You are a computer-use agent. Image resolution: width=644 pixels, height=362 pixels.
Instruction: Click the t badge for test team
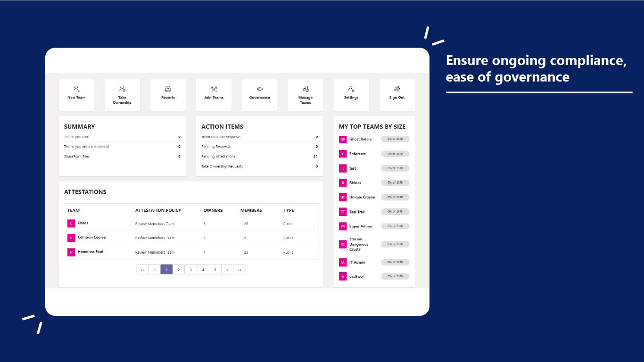[x=343, y=168]
